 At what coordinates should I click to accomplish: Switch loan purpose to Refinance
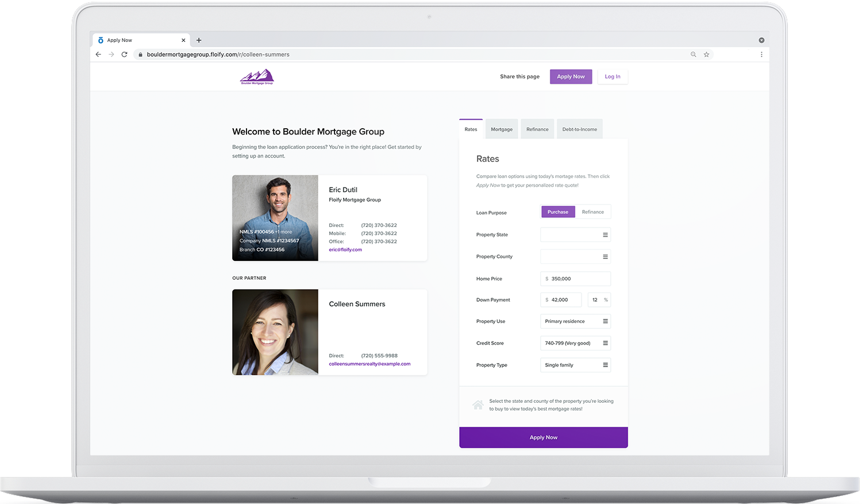[593, 211]
